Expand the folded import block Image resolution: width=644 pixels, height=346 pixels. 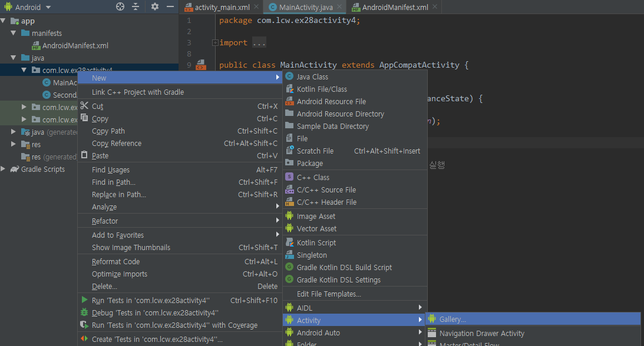[215, 42]
